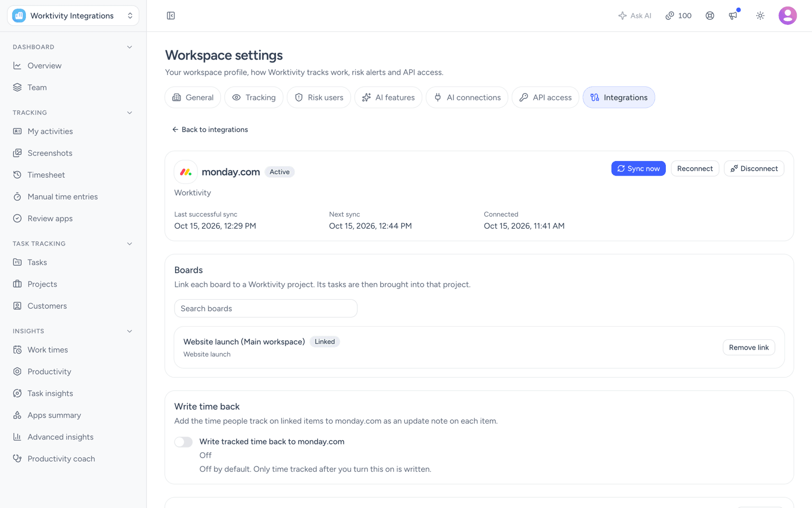Go back to integrations list
Screen dimensions: 812x508
pos(210,130)
